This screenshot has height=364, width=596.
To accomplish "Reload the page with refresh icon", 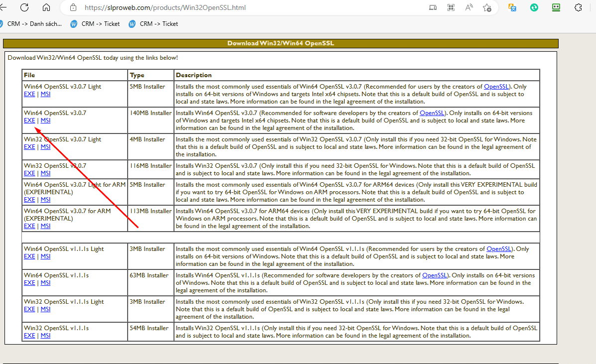I will tap(24, 7).
